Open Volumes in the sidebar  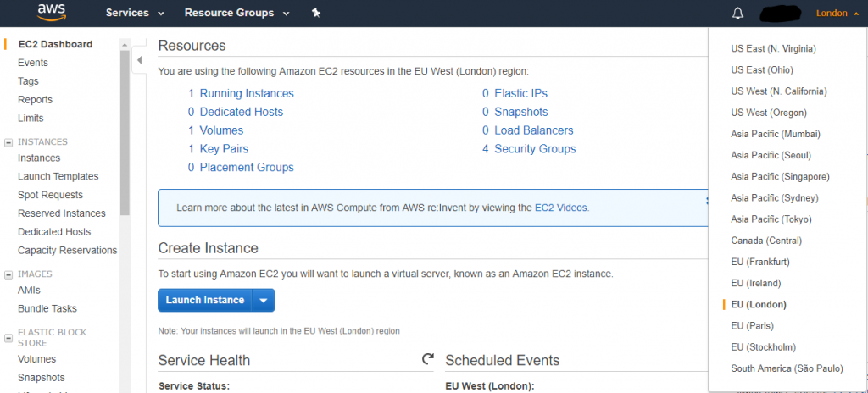36,359
